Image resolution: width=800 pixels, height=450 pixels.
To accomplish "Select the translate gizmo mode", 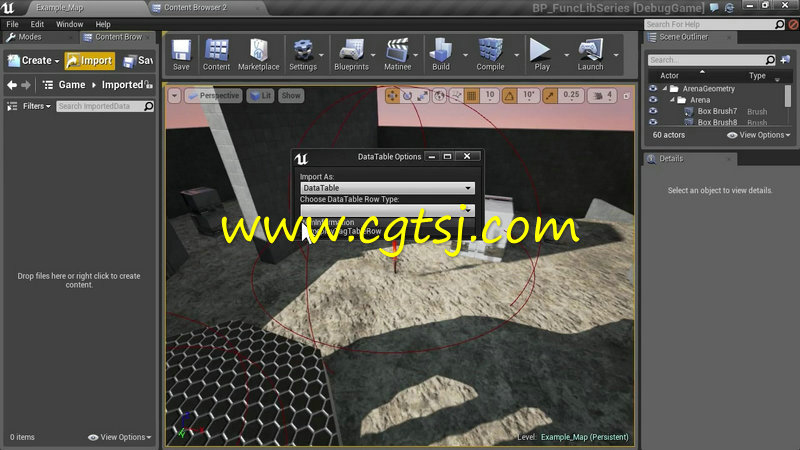I will (x=392, y=95).
